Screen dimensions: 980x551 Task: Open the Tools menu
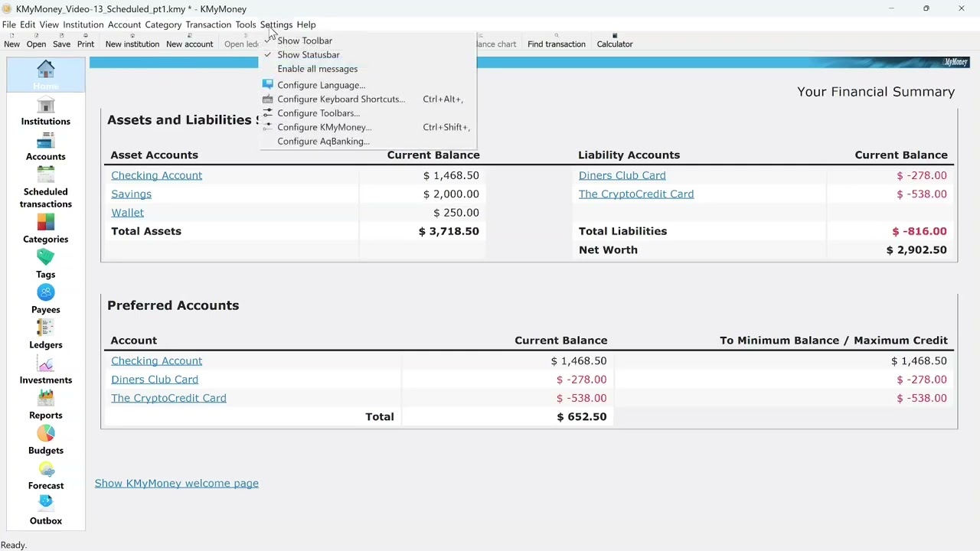tap(246, 24)
